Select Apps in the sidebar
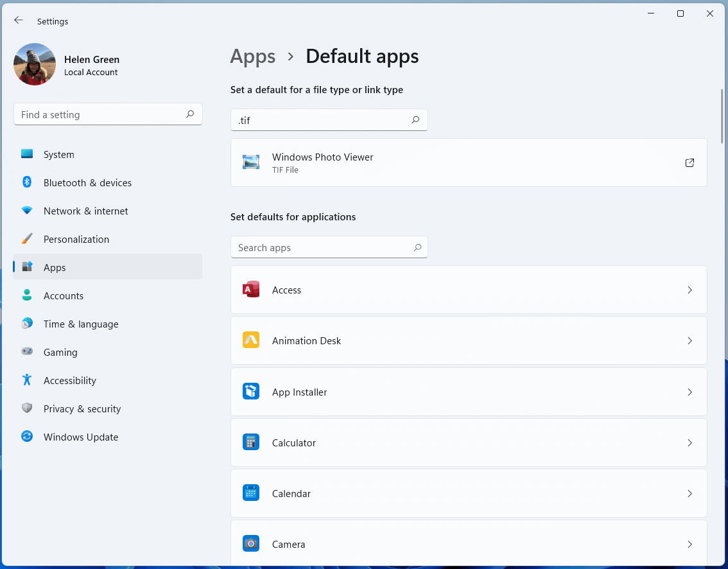Viewport: 728px width, 569px height. (x=108, y=267)
